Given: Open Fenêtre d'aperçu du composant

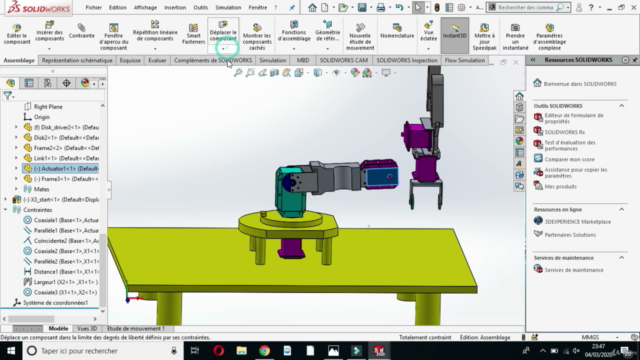Looking at the screenshot, I should (x=113, y=37).
